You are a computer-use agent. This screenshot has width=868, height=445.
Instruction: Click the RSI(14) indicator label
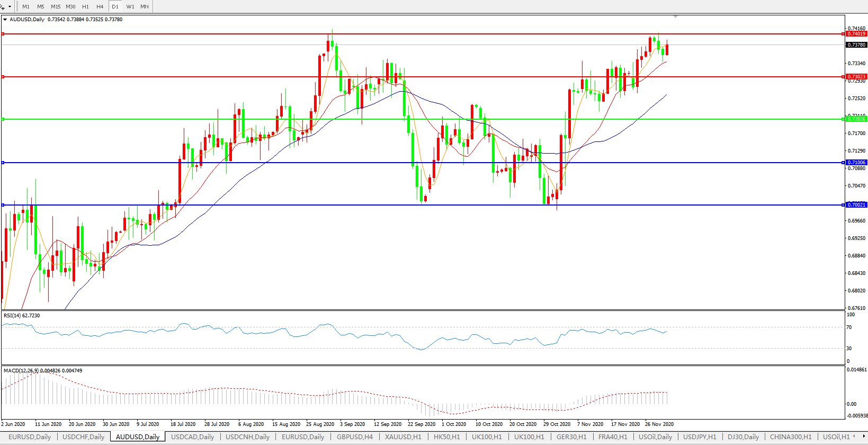[21, 316]
